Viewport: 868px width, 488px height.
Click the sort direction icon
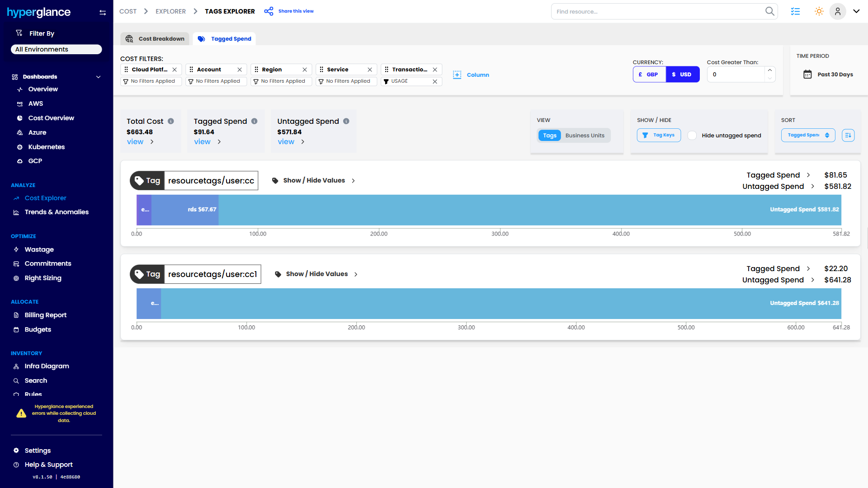tap(848, 135)
